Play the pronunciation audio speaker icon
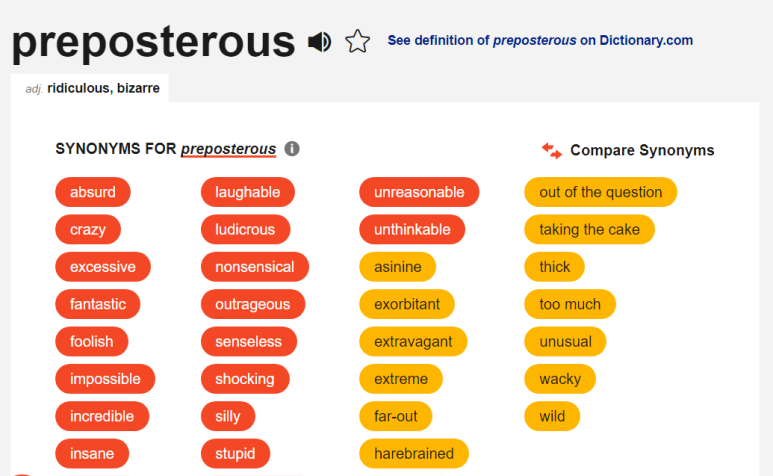Screen dimensions: 773x476 tap(319, 42)
